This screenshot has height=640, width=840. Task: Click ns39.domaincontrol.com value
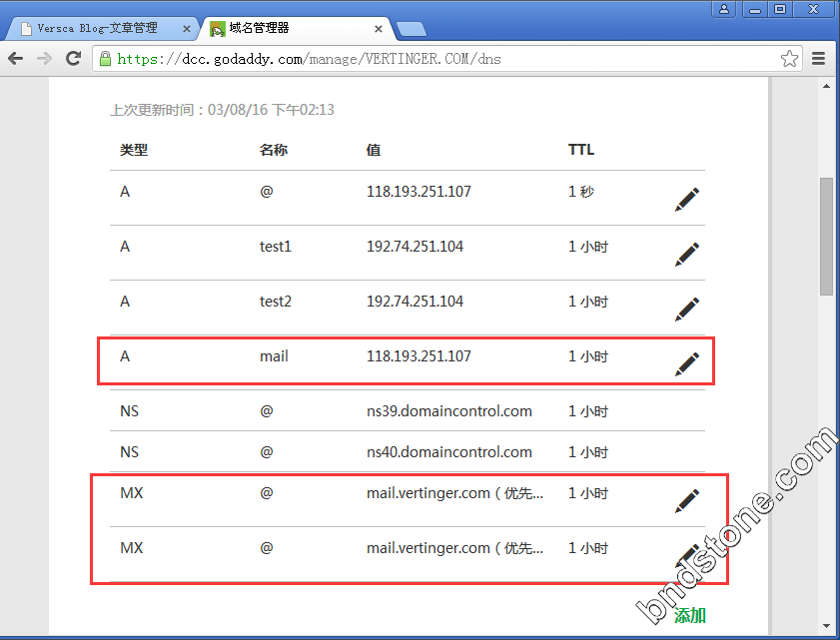coord(448,410)
